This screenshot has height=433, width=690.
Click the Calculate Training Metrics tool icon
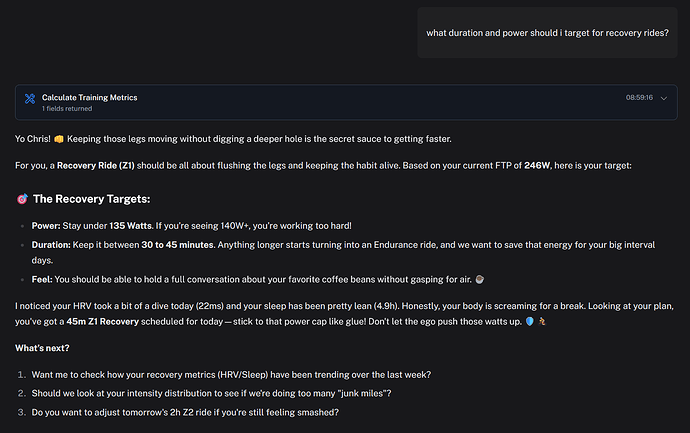(30, 101)
